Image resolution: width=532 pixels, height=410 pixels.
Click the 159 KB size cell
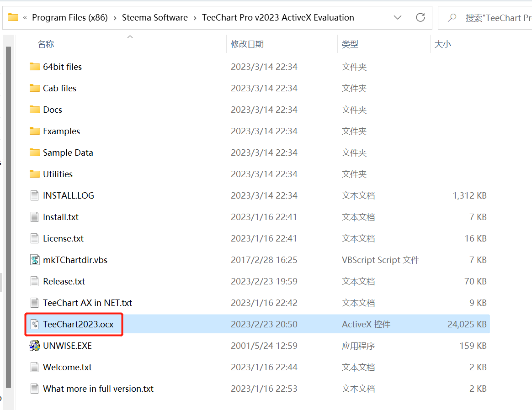tap(473, 346)
